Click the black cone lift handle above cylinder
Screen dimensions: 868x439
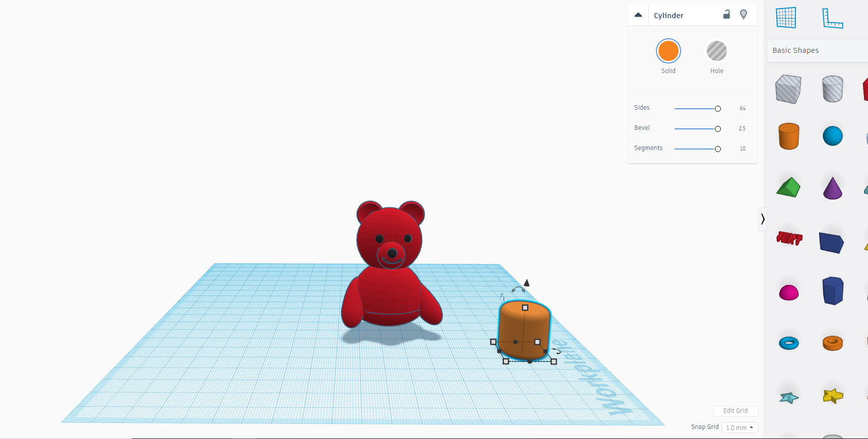526,283
